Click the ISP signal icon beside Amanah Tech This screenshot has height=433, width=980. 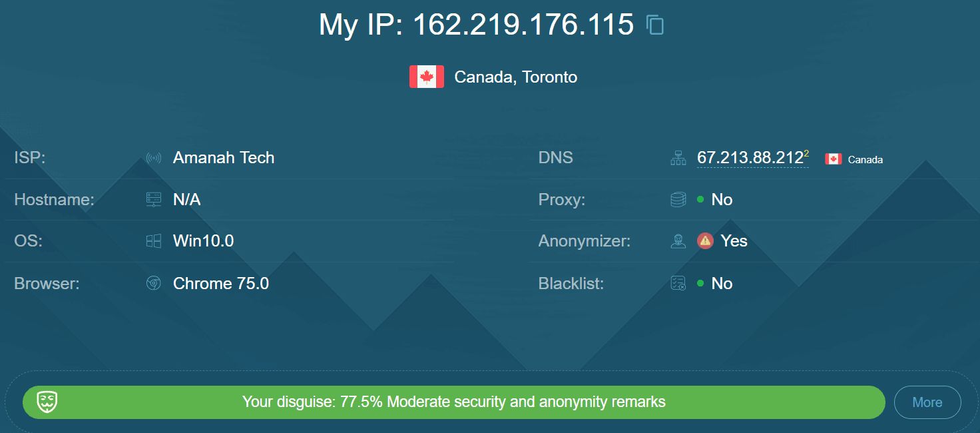click(154, 159)
